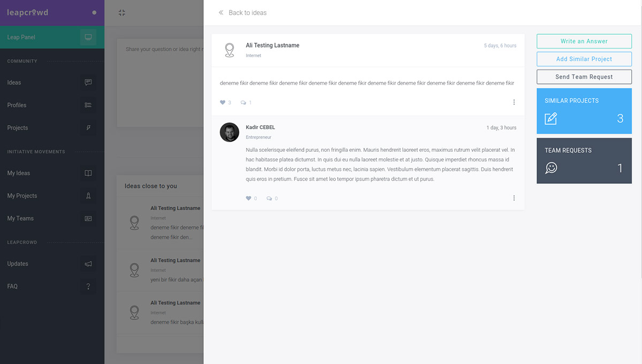Click the double chevron back arrow icon
Image resolution: width=642 pixels, height=364 pixels.
221,13
